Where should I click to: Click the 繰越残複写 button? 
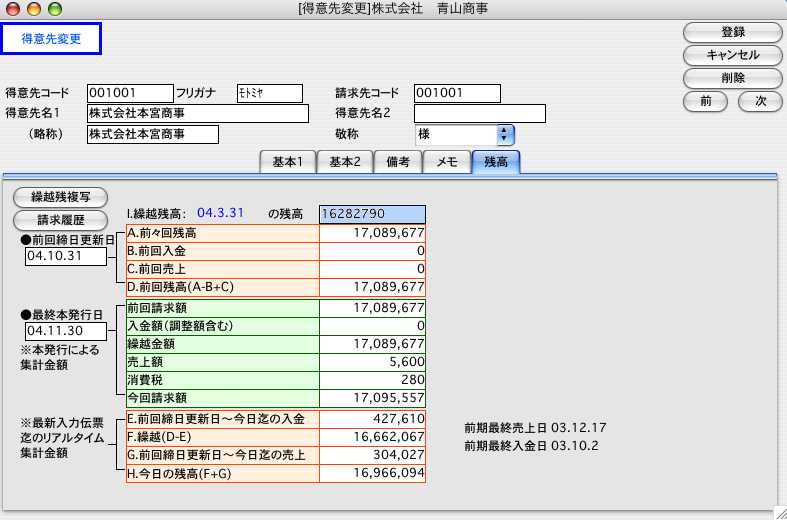(59, 197)
